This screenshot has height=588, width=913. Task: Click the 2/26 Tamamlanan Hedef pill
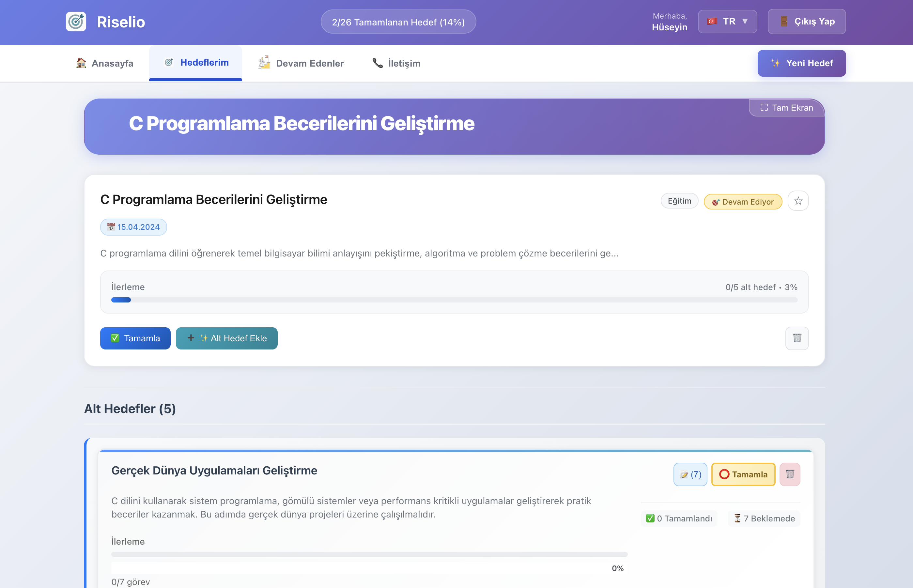[398, 22]
